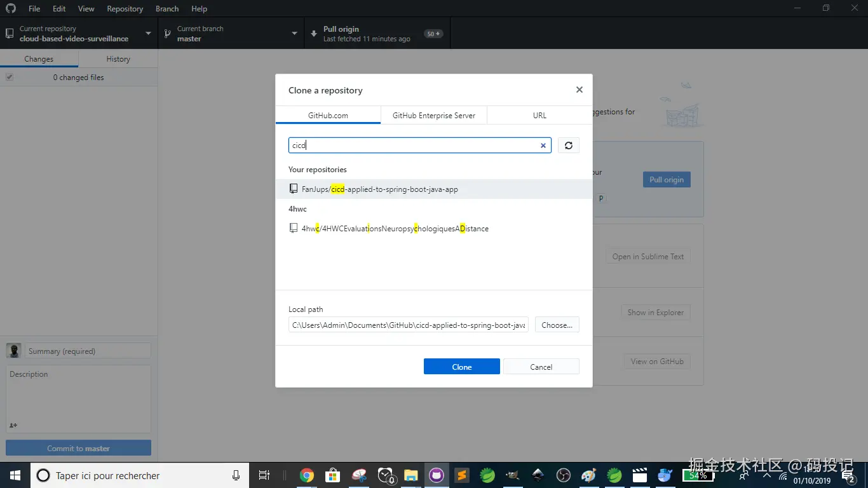Screen dimensions: 868x488
Task: Open File Explorer from the taskbar
Action: [x=411, y=475]
